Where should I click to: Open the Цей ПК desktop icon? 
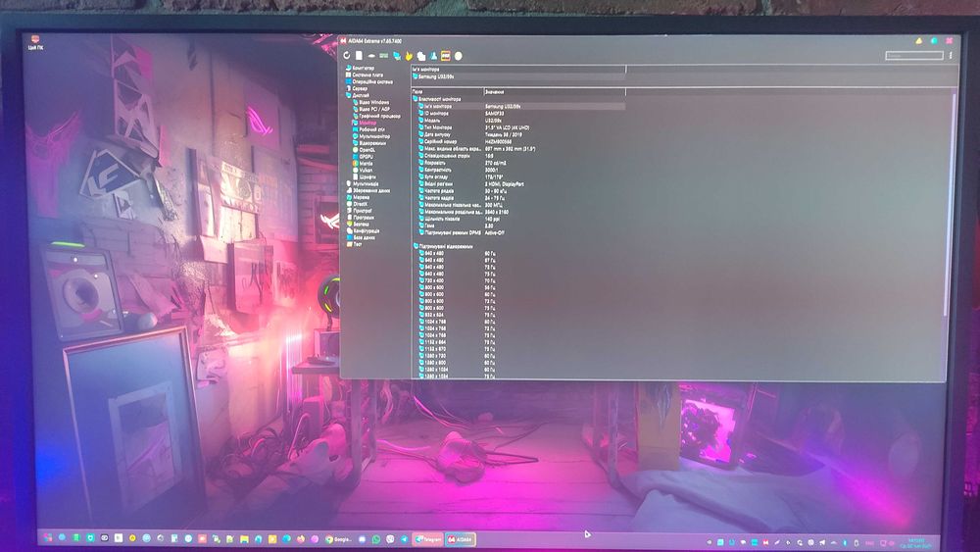click(35, 42)
